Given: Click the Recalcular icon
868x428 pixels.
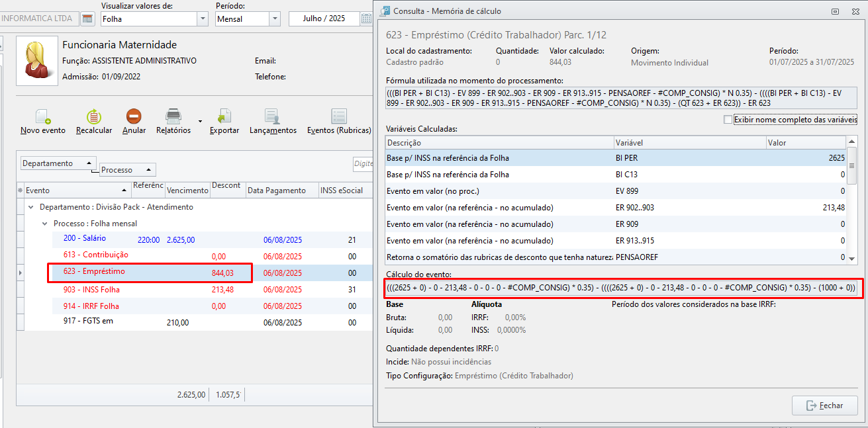Looking at the screenshot, I should [x=94, y=117].
